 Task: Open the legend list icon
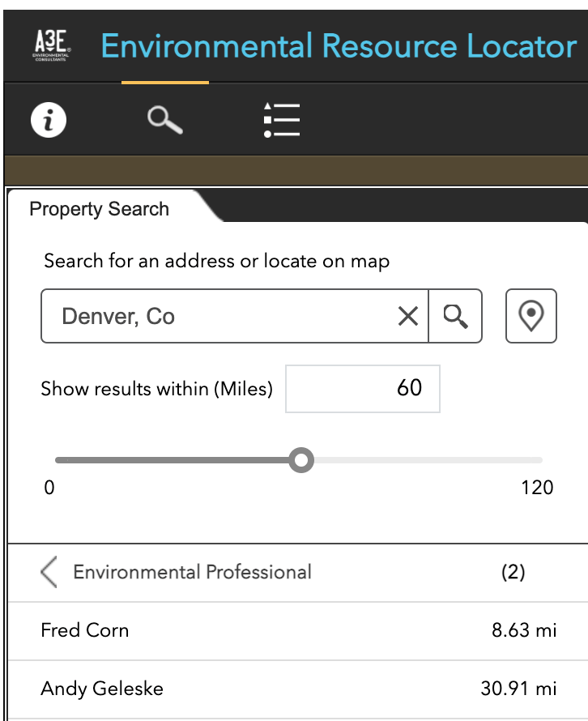282,120
